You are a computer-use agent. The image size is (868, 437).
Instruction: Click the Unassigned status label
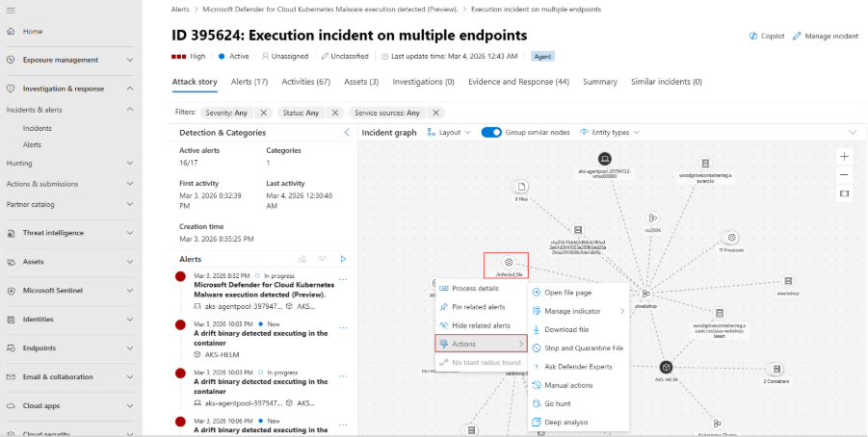(285, 57)
